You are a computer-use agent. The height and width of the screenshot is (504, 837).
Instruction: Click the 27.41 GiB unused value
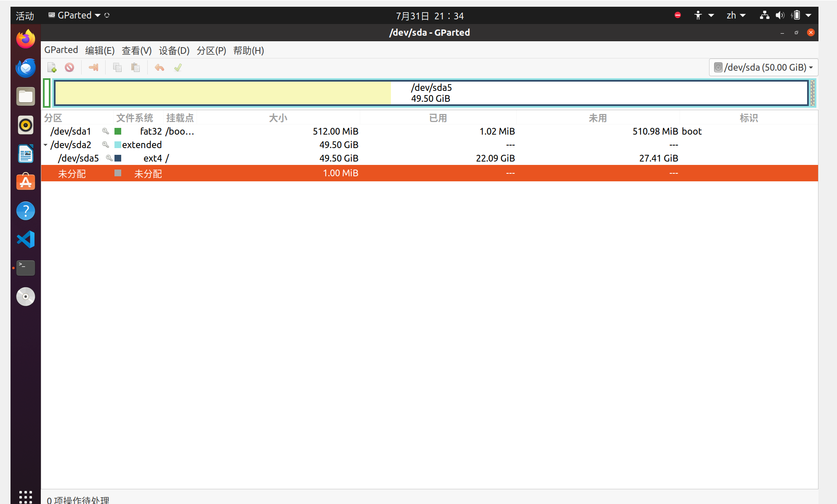[659, 158]
